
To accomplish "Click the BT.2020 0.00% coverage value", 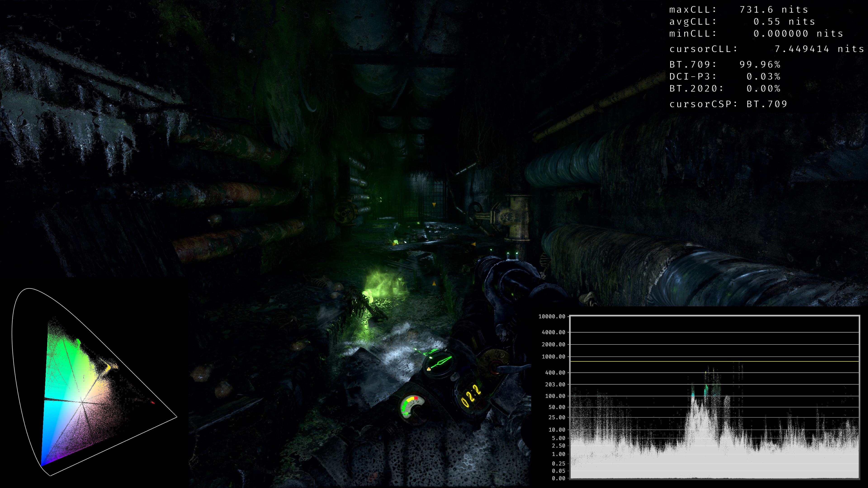I will pos(763,89).
